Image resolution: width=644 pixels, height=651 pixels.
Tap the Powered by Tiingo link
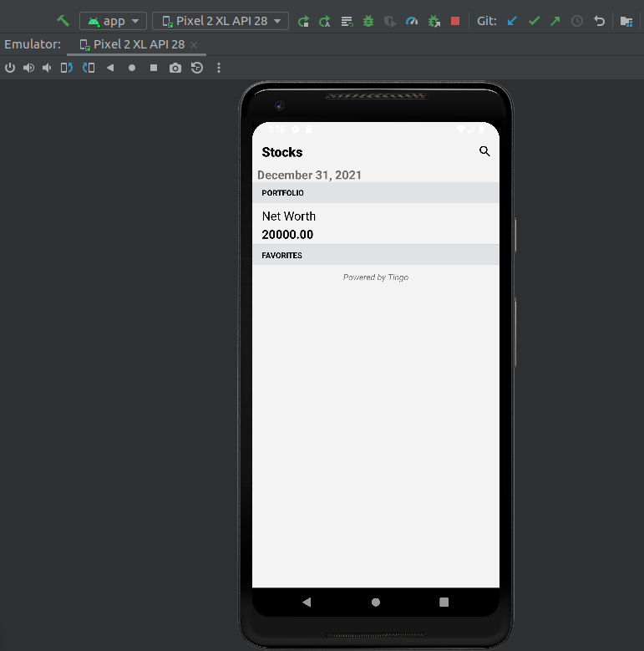coord(376,277)
